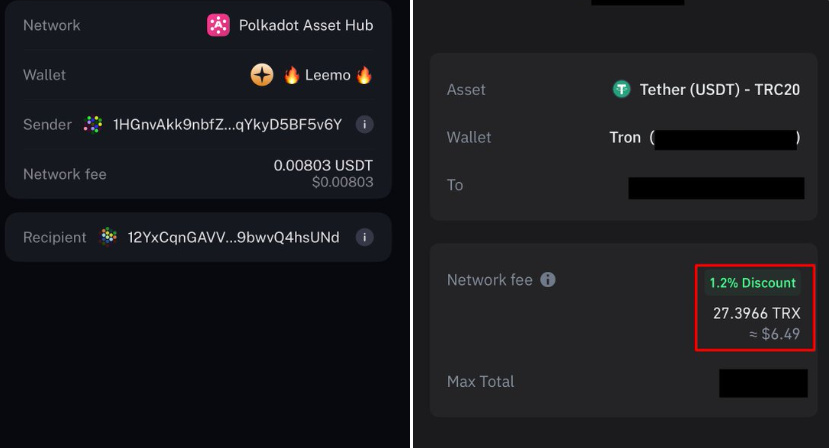This screenshot has width=829, height=448.
Task: Click the redacted To address field
Action: [716, 188]
